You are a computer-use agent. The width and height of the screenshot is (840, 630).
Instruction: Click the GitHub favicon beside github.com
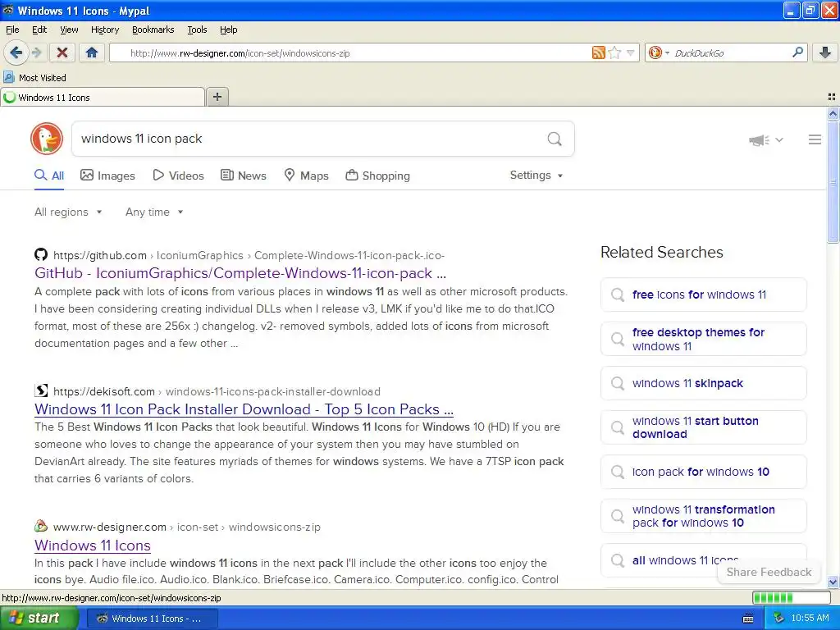(x=41, y=254)
